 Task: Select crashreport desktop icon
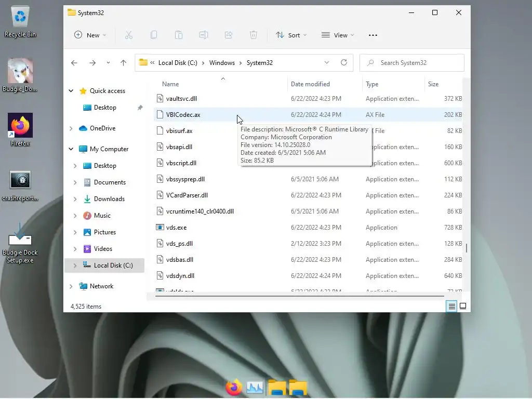tap(20, 185)
